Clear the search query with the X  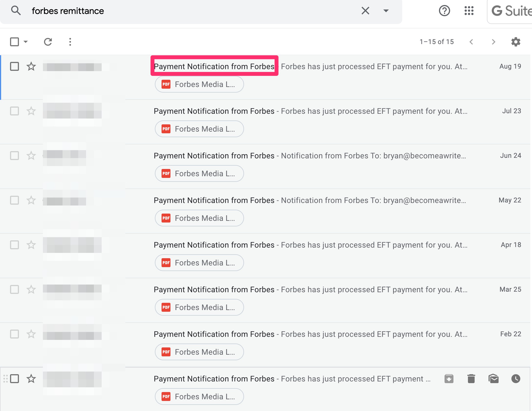click(365, 11)
